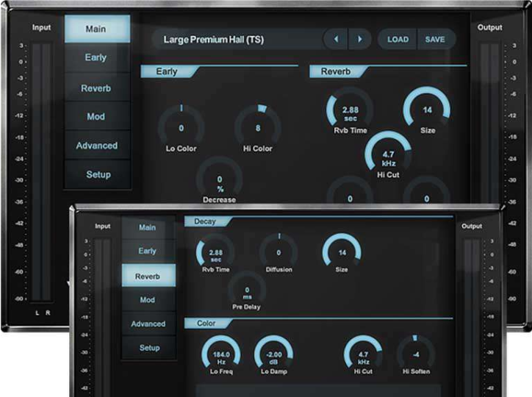Image resolution: width=532 pixels, height=397 pixels.
Task: Click the Diffusion knob in Decay section
Action: pyautogui.click(x=279, y=252)
